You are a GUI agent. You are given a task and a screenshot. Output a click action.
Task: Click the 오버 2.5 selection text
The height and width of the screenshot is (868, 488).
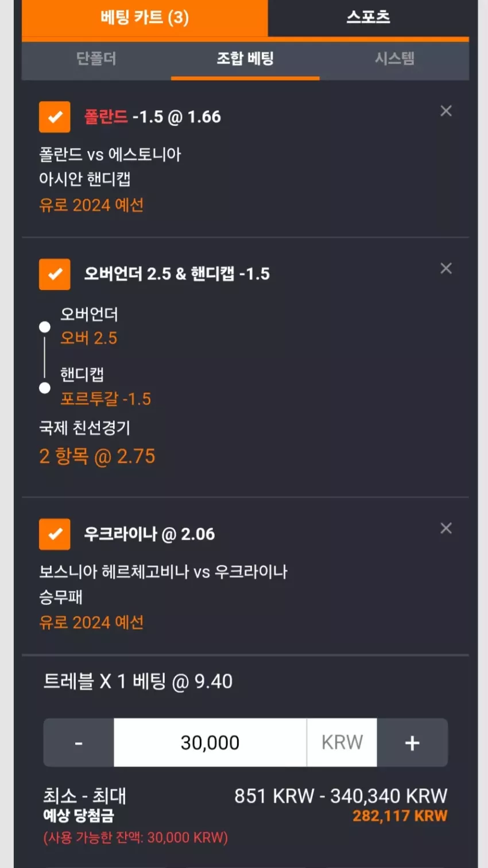coord(88,338)
